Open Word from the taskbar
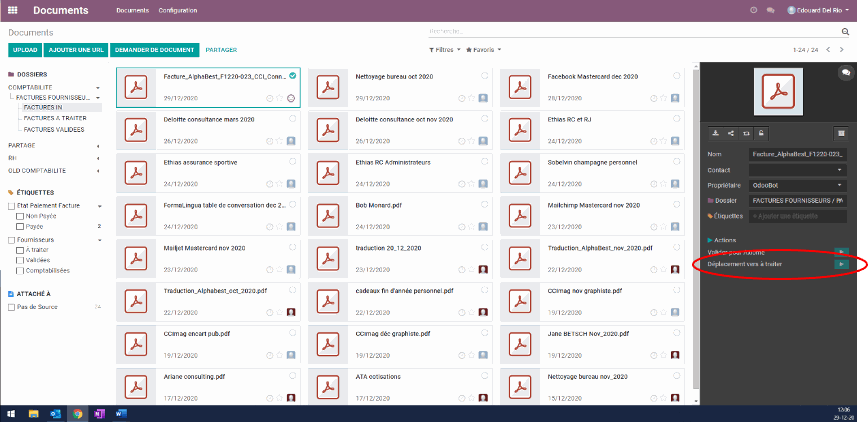 point(121,413)
